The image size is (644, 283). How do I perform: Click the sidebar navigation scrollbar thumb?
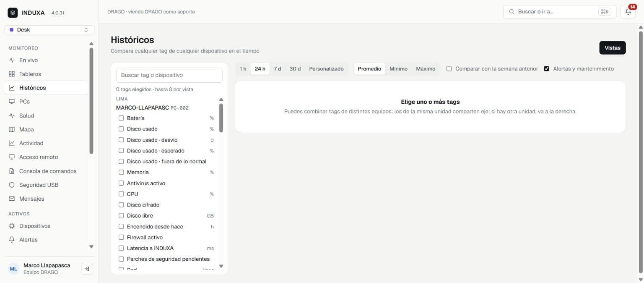(91, 101)
